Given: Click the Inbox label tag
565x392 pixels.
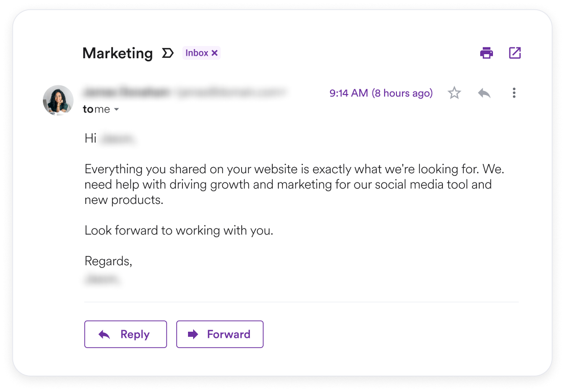Looking at the screenshot, I should [197, 53].
